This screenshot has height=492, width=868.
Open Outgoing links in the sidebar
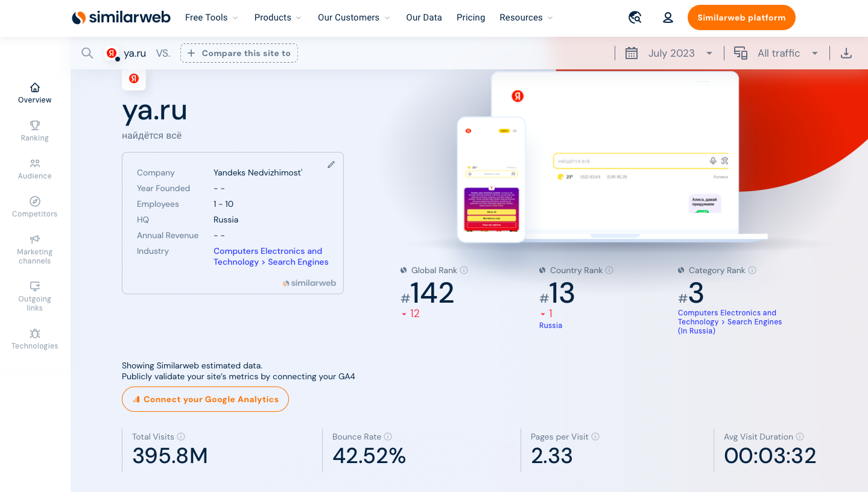pyautogui.click(x=35, y=296)
